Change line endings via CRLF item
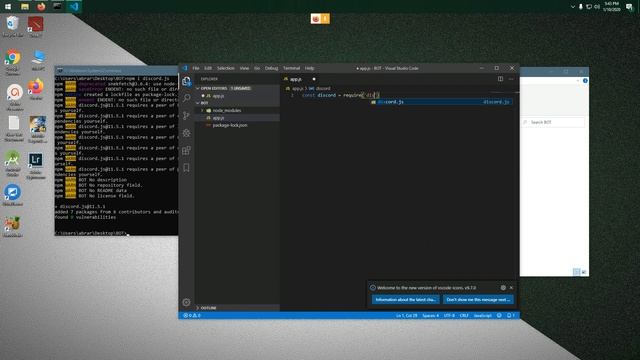 click(464, 316)
